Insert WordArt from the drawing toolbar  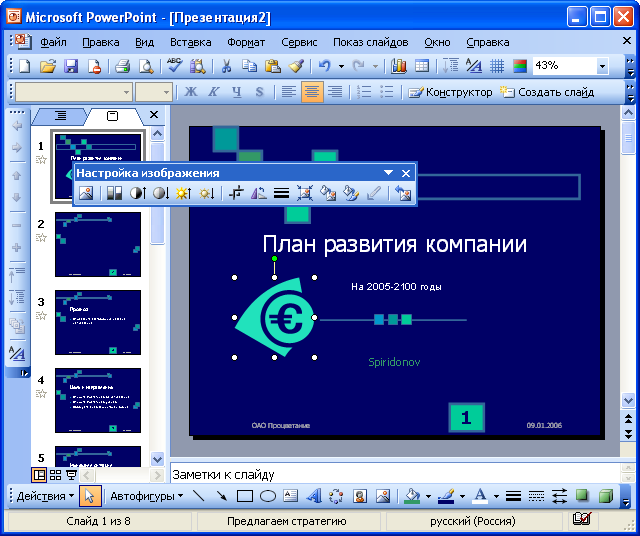coord(313,496)
